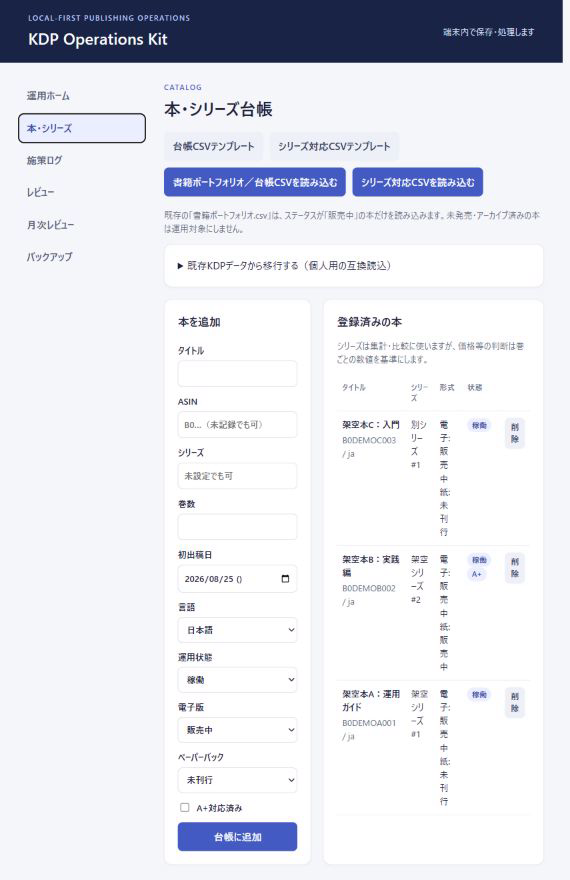Download シリーズ対応CSVテンプレート

tap(334, 146)
